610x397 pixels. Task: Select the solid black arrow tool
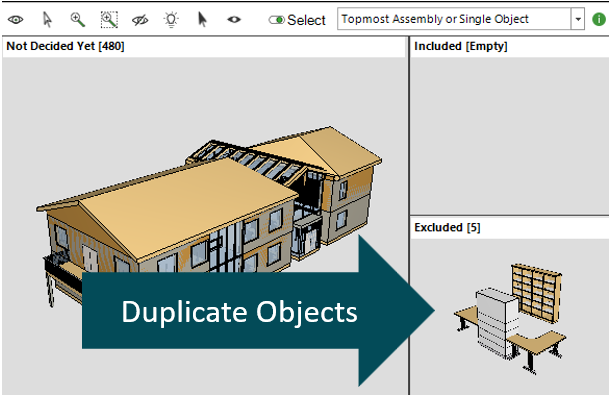202,19
